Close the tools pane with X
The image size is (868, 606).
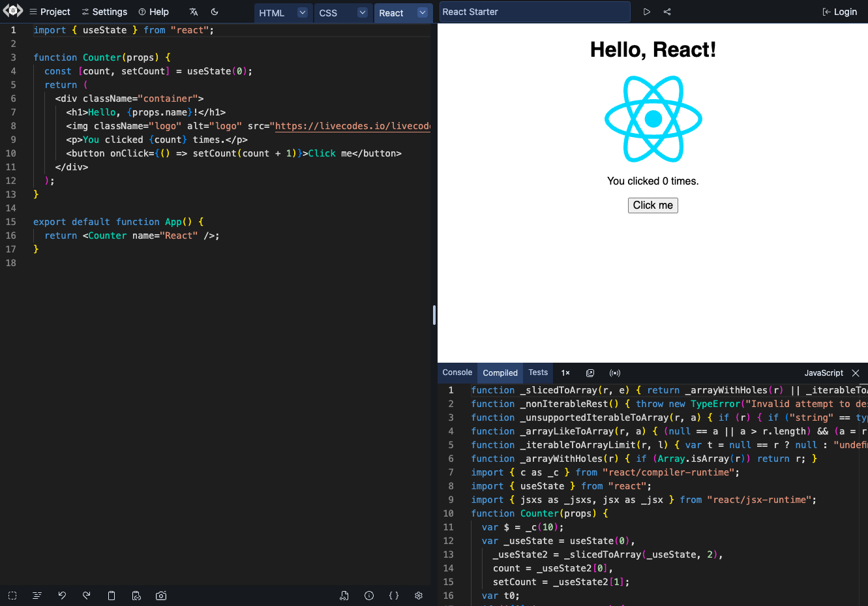click(x=856, y=373)
